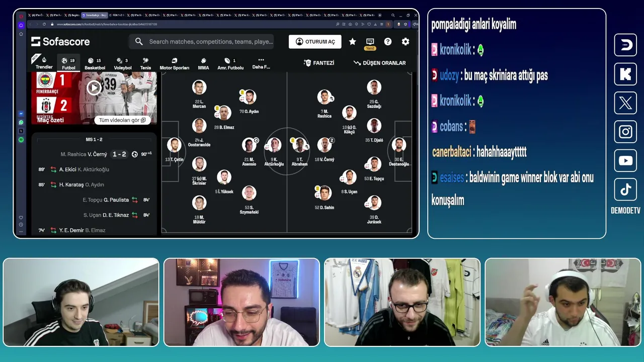Image resolution: width=644 pixels, height=362 pixels.
Task: Select player 70 O. Aydın avatar
Action: [x=249, y=97]
